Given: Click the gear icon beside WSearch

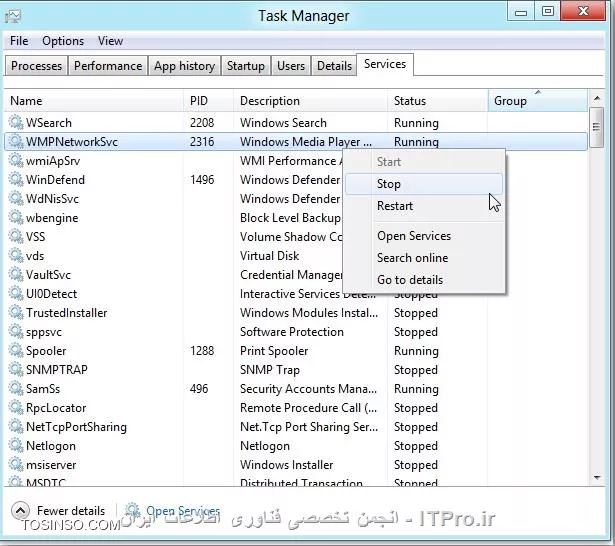Looking at the screenshot, I should (16, 122).
